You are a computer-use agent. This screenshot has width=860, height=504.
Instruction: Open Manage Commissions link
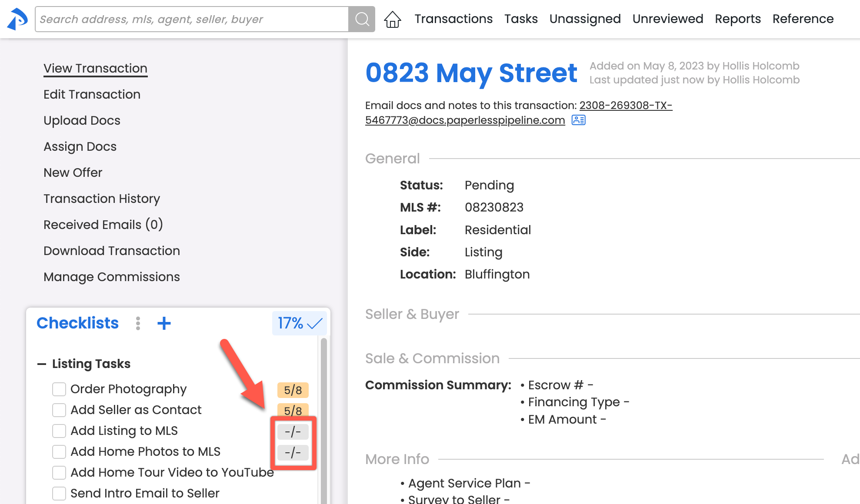pyautogui.click(x=111, y=277)
